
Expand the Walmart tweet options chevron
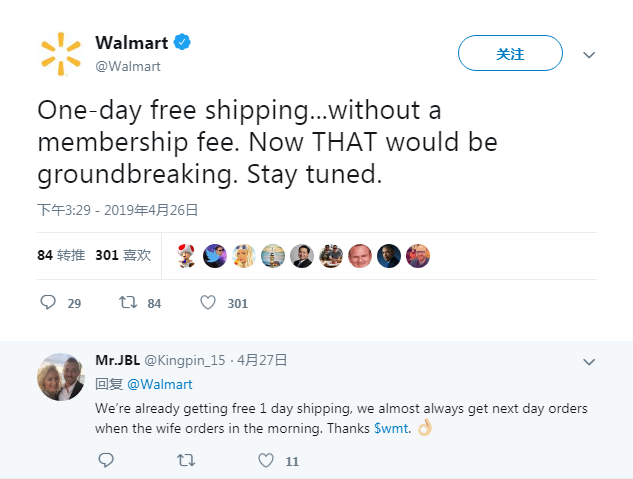point(589,54)
